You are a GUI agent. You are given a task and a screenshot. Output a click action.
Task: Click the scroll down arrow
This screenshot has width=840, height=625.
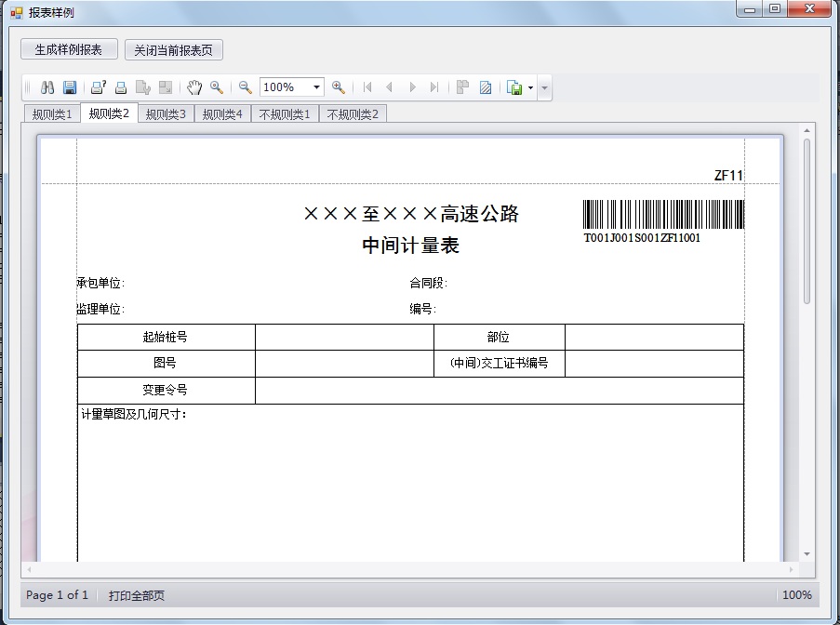pyautogui.click(x=807, y=554)
